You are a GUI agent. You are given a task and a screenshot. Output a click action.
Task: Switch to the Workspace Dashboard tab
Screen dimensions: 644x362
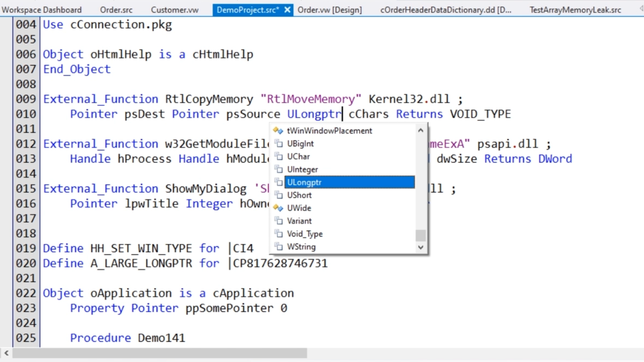[x=42, y=10]
